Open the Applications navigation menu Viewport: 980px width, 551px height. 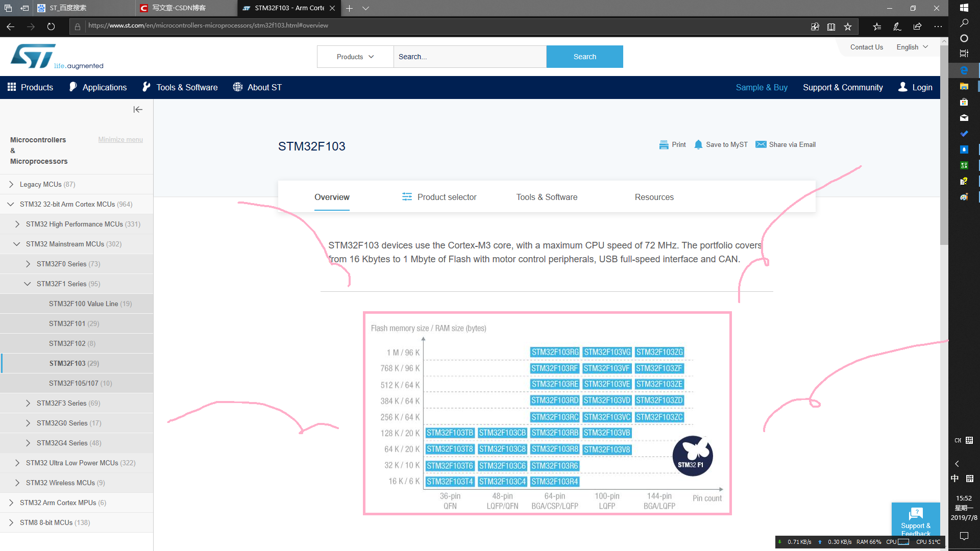[x=98, y=87]
